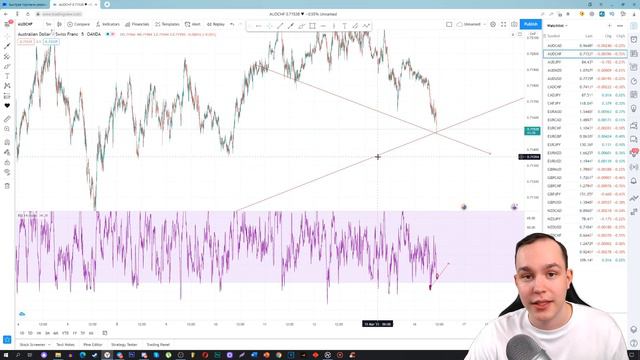This screenshot has width=640, height=360.
Task: Pick the text tool in floating toolbar
Action: point(344,26)
